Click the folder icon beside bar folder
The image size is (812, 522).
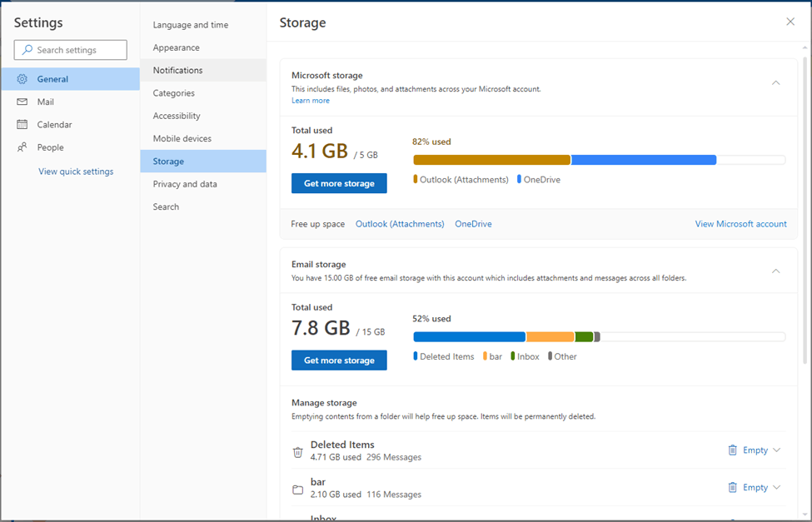coord(298,490)
